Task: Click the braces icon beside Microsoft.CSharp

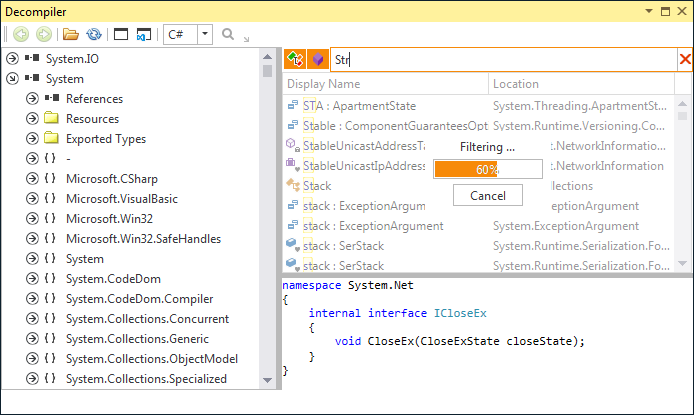Action: pos(50,178)
